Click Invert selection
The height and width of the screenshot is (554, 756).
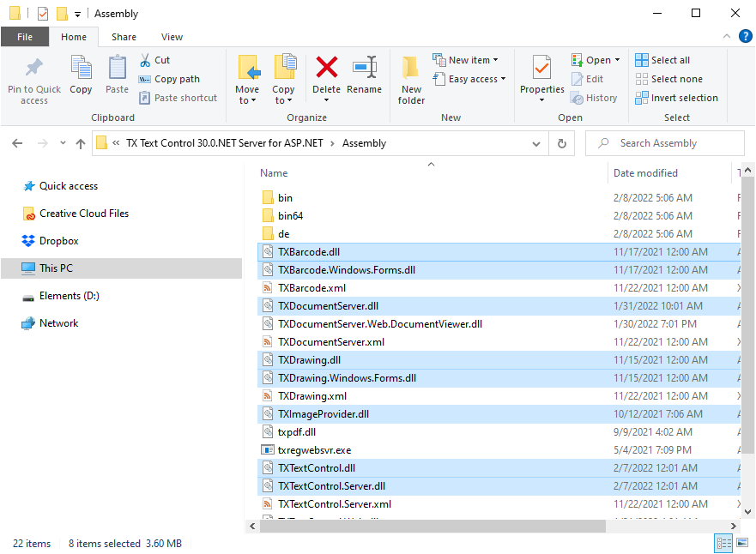(676, 98)
